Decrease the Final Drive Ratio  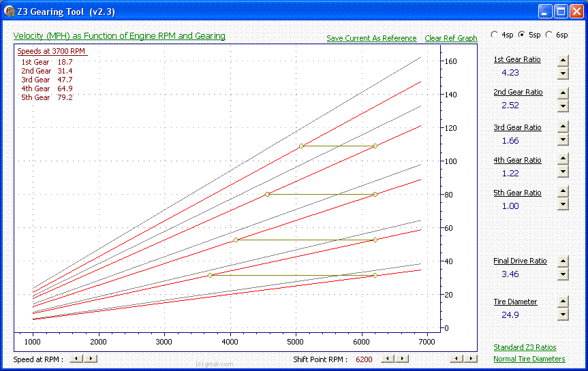point(563,274)
